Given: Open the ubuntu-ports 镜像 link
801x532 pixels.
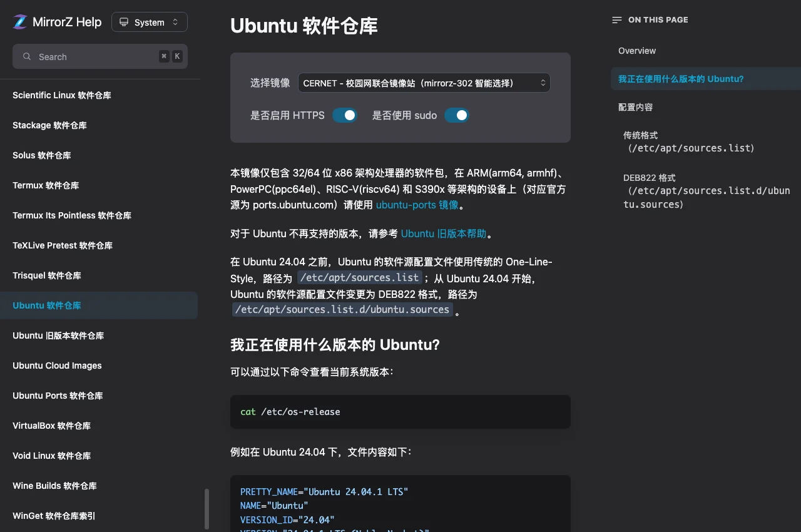Looking at the screenshot, I should click(417, 205).
